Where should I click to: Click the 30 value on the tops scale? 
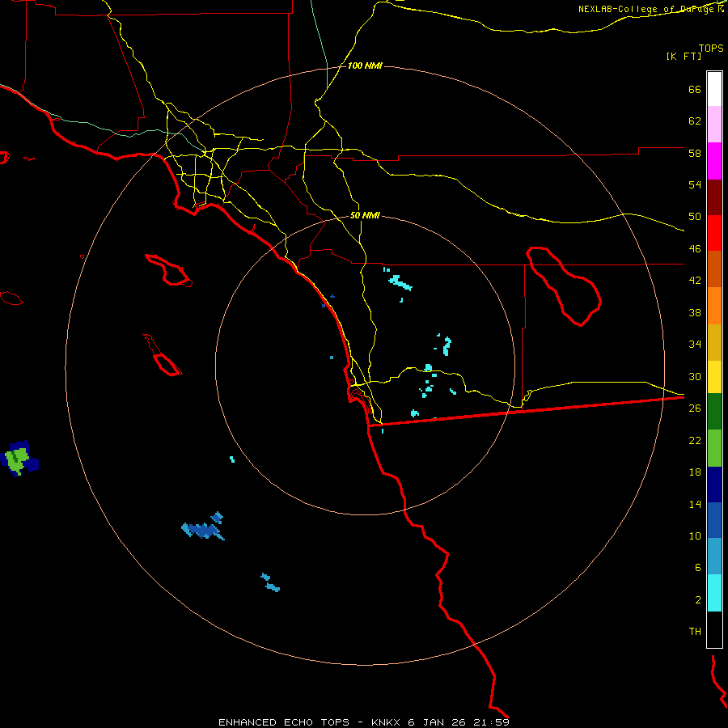click(695, 376)
